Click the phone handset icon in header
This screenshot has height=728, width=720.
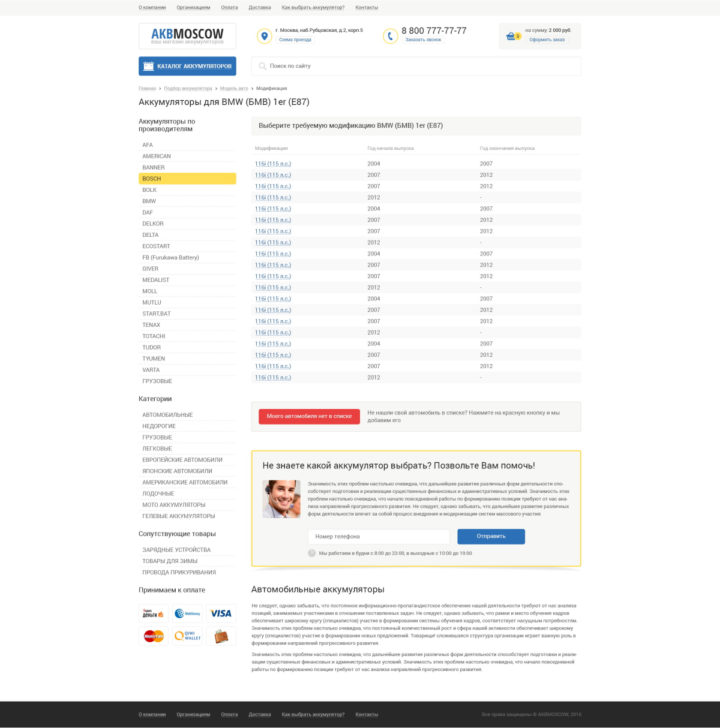click(390, 36)
